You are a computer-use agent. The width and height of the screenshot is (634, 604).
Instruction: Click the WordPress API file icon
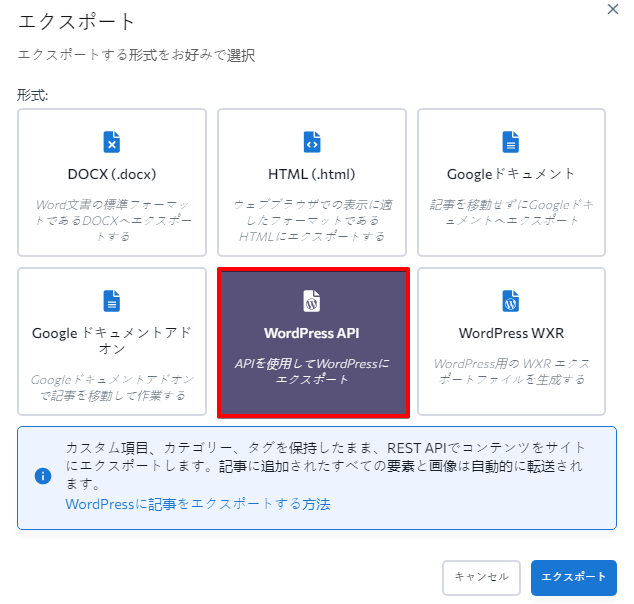pyautogui.click(x=312, y=301)
